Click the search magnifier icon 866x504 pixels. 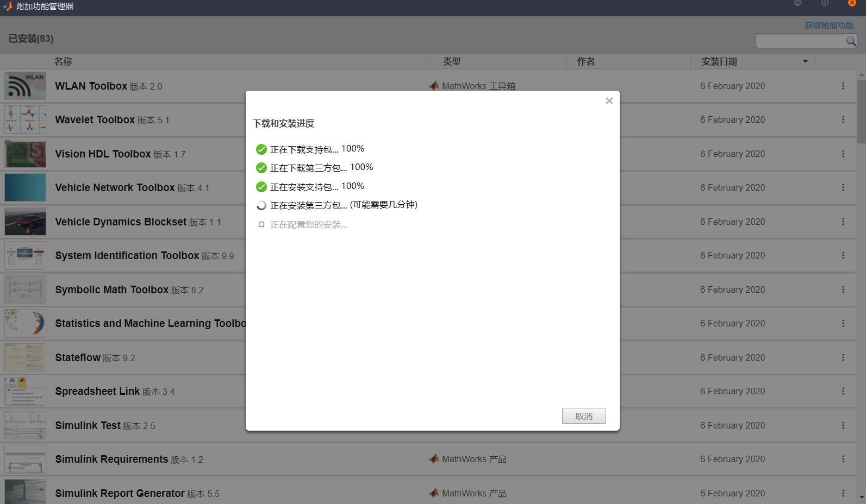851,41
